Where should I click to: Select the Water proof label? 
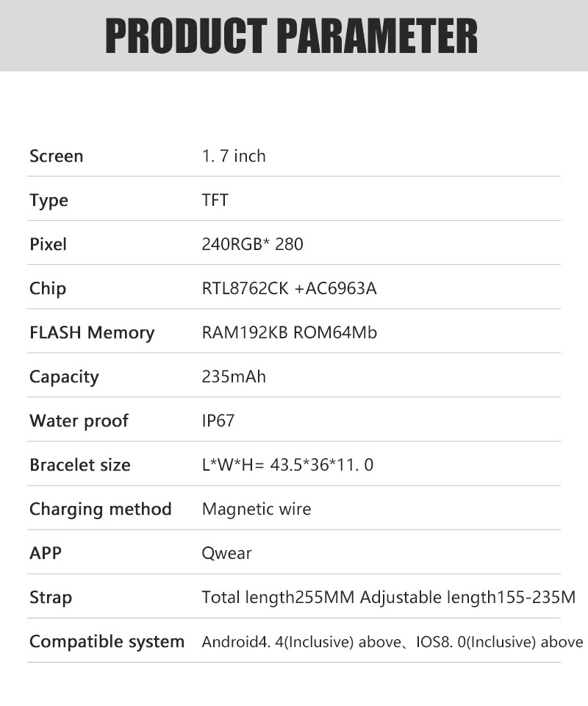(79, 421)
